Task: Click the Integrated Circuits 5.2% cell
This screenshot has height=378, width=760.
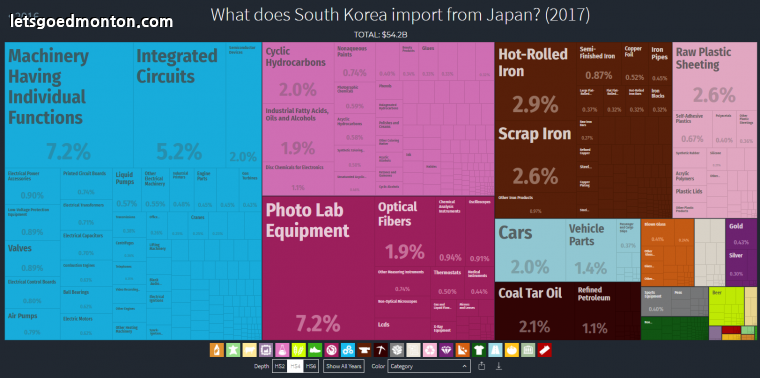Action: (x=179, y=105)
